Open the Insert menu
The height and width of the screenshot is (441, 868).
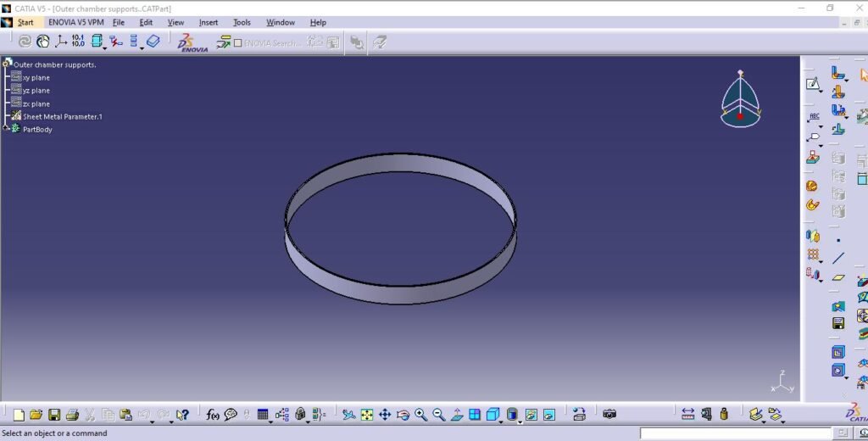(209, 22)
